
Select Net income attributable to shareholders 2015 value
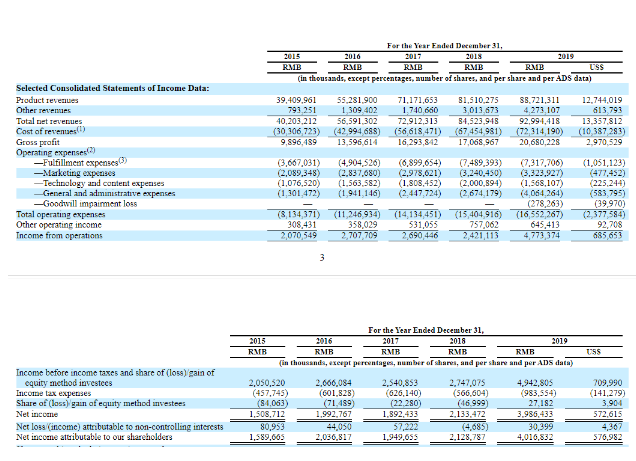(x=266, y=437)
